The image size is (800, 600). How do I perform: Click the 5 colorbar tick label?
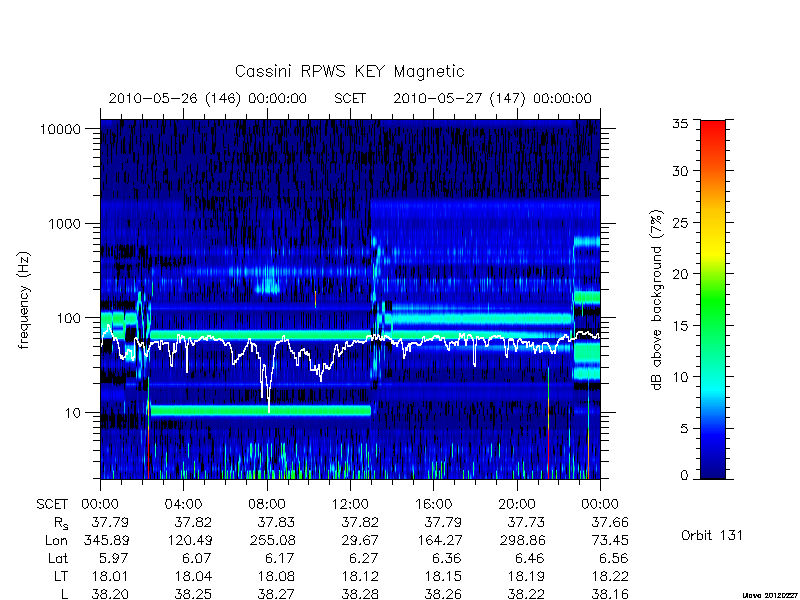684,429
